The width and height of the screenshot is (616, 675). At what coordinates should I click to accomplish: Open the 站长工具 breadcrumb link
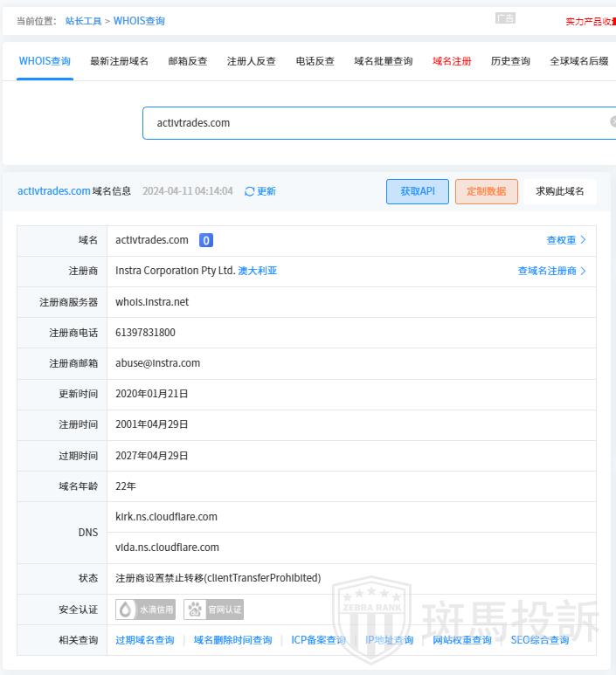coord(83,21)
